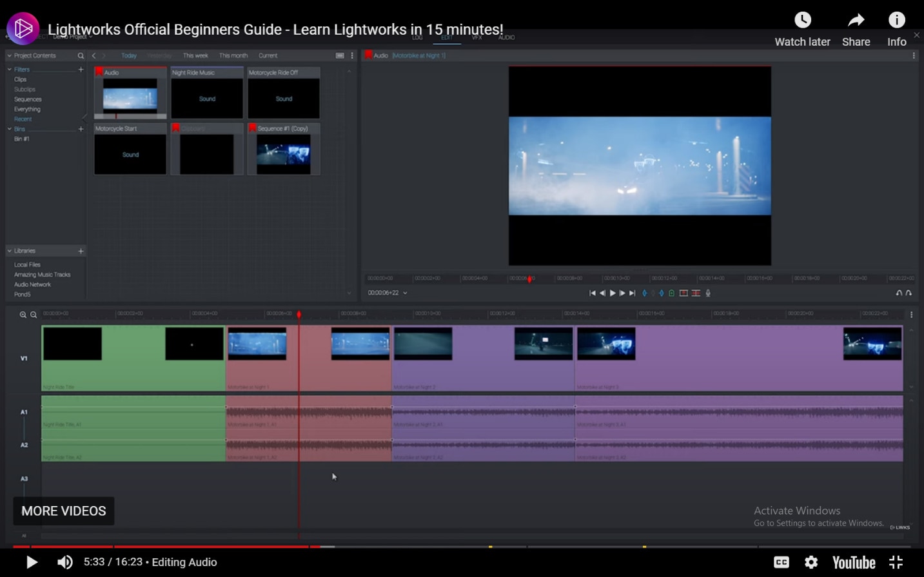
Task: Nudge one frame forward in viewer
Action: [622, 293]
